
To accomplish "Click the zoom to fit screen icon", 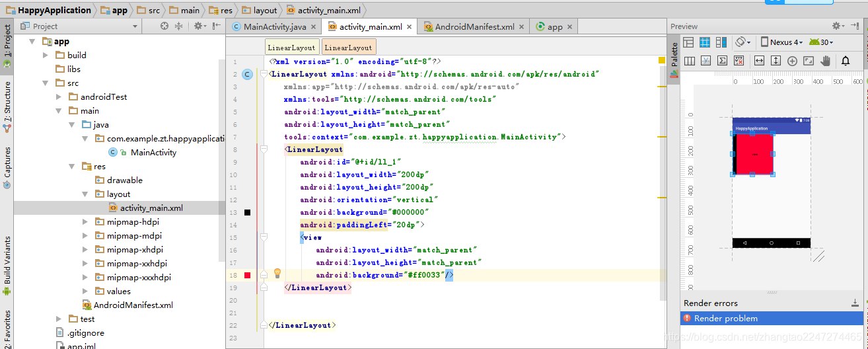I will click(808, 61).
